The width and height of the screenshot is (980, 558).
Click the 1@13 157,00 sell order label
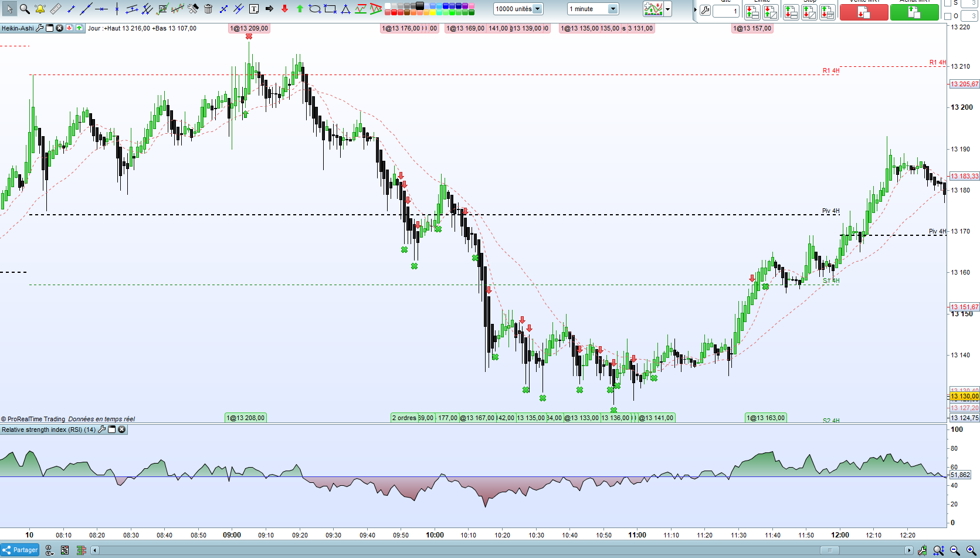click(x=752, y=28)
